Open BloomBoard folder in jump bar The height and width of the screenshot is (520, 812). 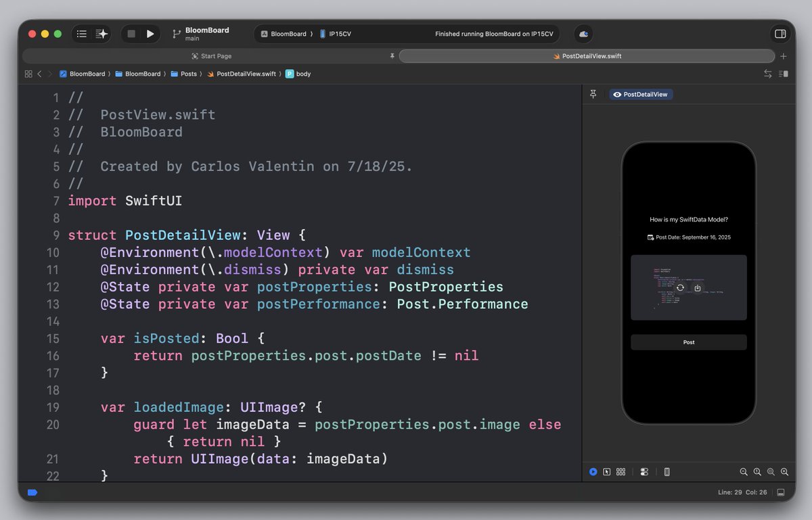pos(138,74)
